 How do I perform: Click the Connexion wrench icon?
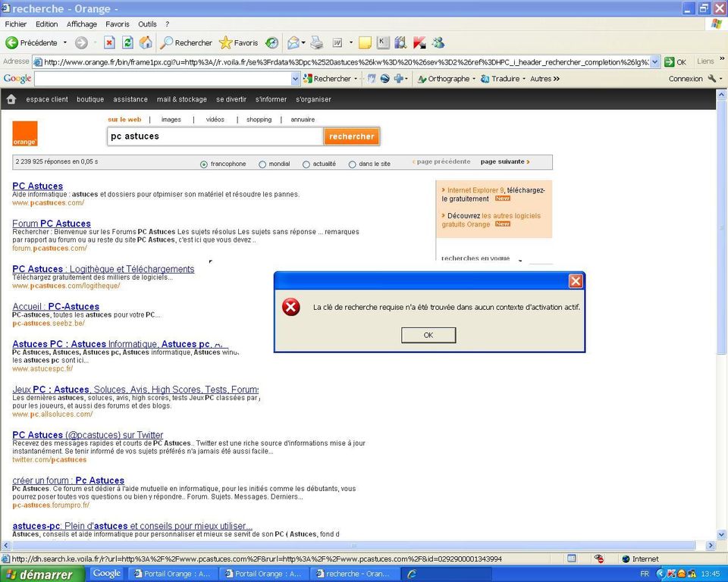[710, 77]
